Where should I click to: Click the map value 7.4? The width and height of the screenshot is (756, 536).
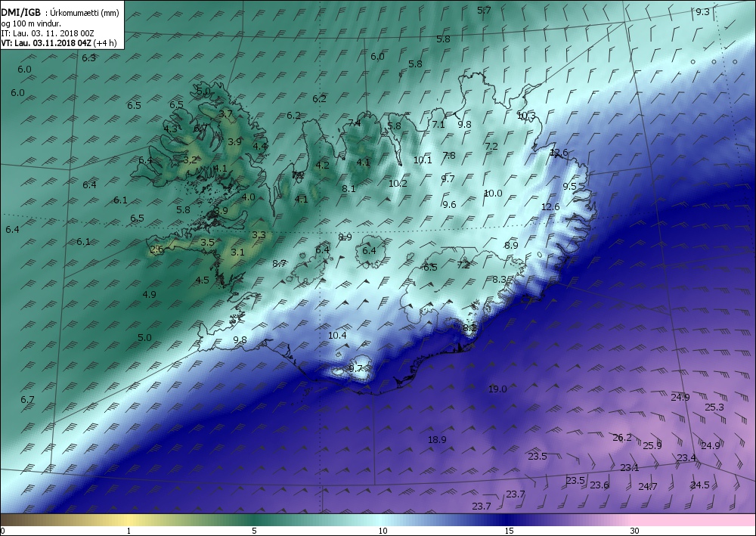[354, 123]
